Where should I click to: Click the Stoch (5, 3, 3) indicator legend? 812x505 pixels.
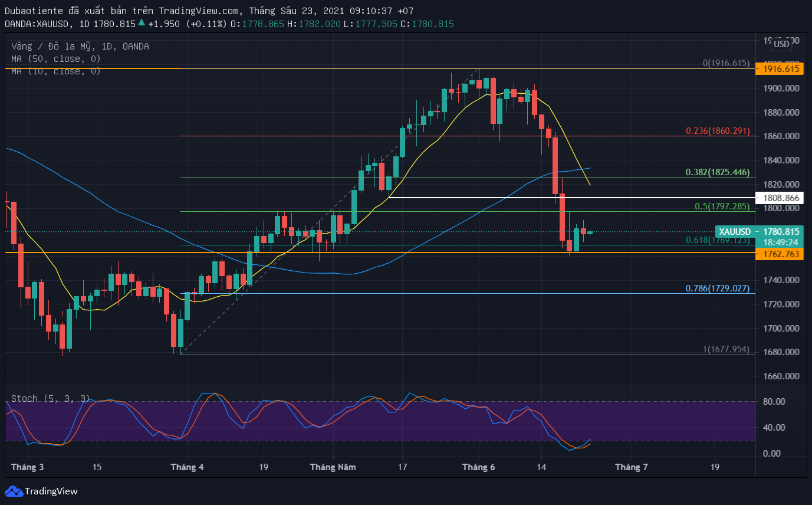[x=51, y=399]
